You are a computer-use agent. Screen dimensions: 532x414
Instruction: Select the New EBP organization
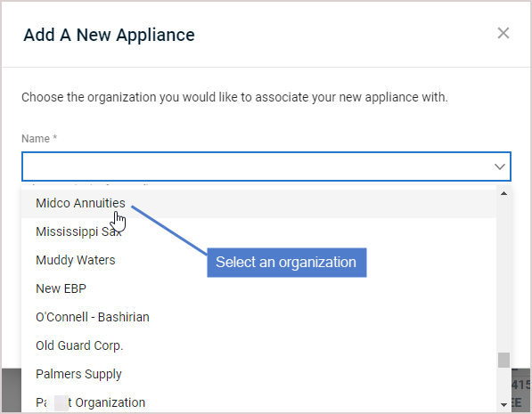(x=258, y=288)
